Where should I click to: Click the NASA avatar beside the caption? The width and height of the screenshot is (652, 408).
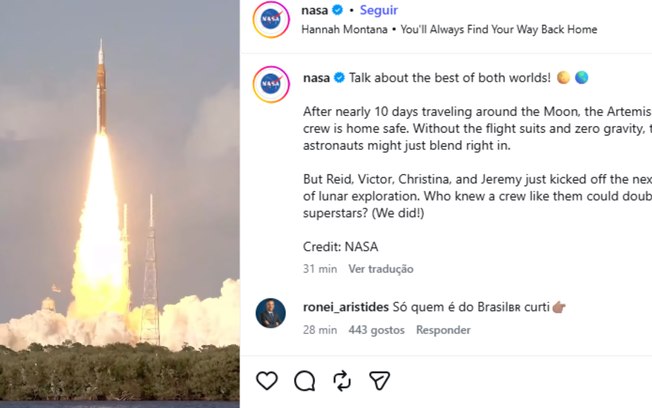tap(271, 83)
